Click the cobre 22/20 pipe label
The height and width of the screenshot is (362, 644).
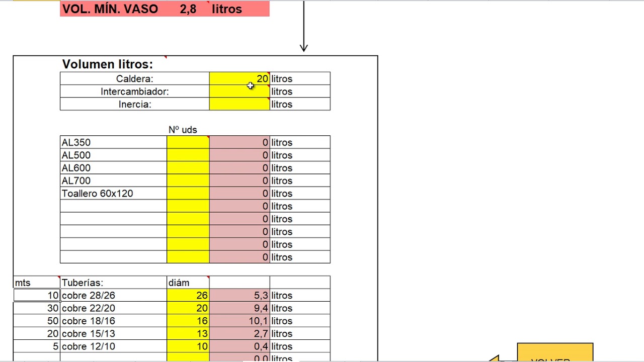click(x=113, y=308)
